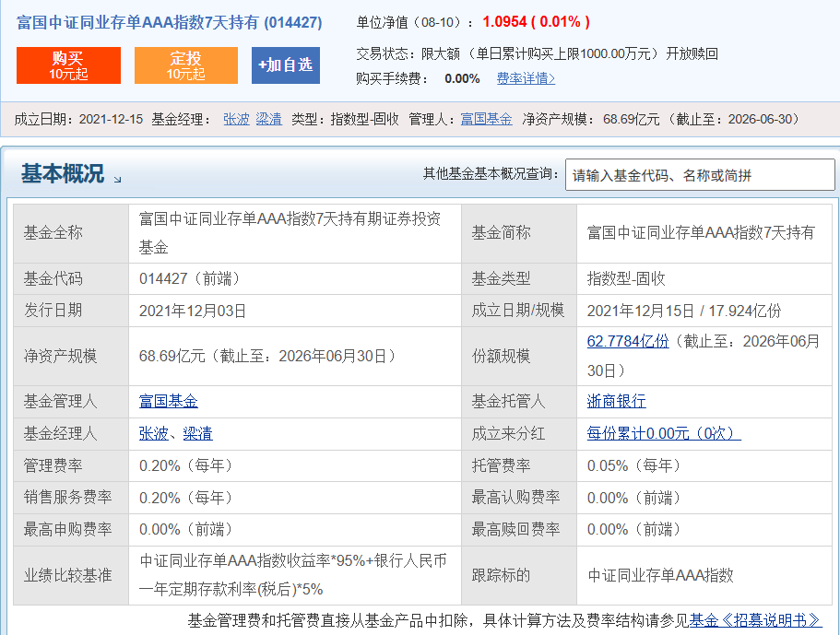Select unit net value 1.0954 ( 0.01% )
The height and width of the screenshot is (635, 840).
click(x=536, y=22)
